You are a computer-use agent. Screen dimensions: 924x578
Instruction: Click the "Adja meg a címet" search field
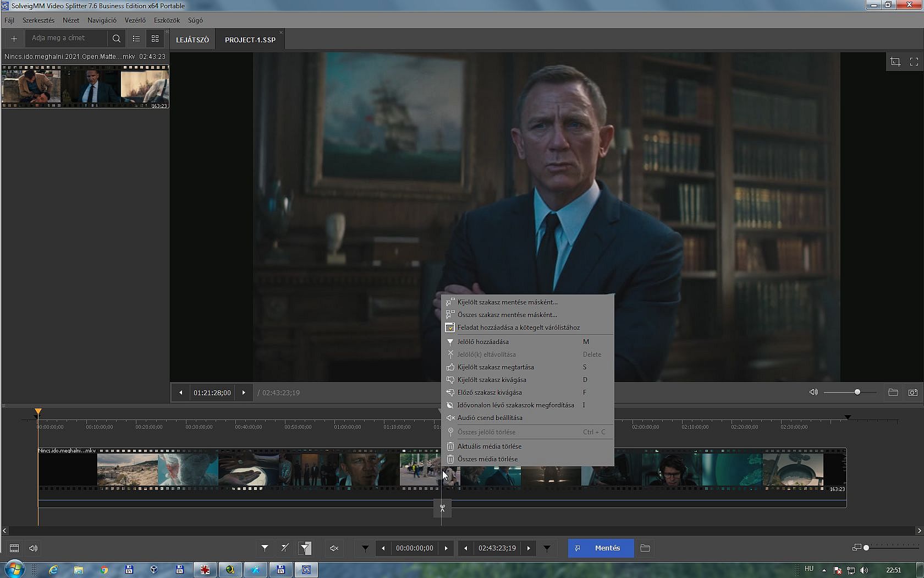click(66, 38)
